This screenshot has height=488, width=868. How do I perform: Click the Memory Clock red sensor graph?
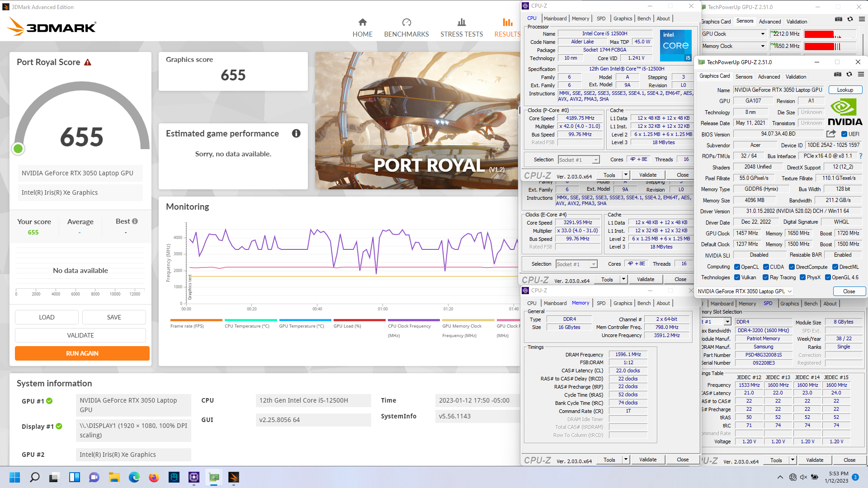tap(830, 46)
